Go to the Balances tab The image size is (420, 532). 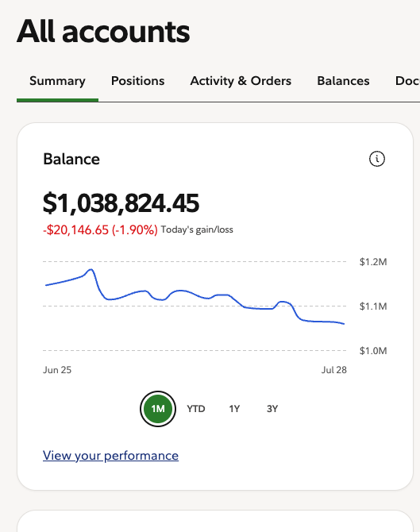[x=343, y=81]
